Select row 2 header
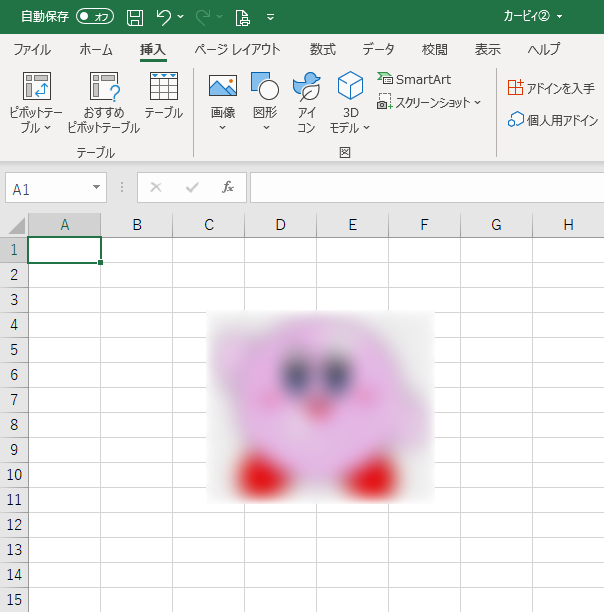 coord(14,275)
